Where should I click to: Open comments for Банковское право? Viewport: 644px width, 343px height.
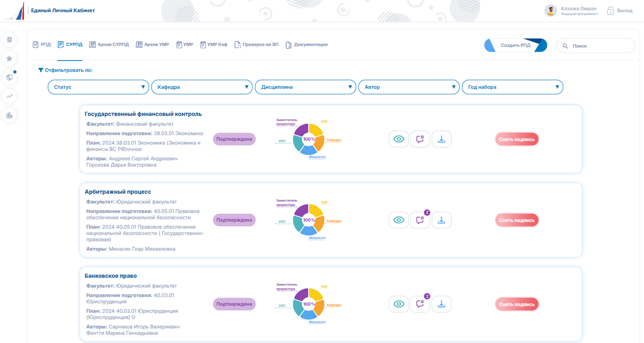pyautogui.click(x=420, y=304)
